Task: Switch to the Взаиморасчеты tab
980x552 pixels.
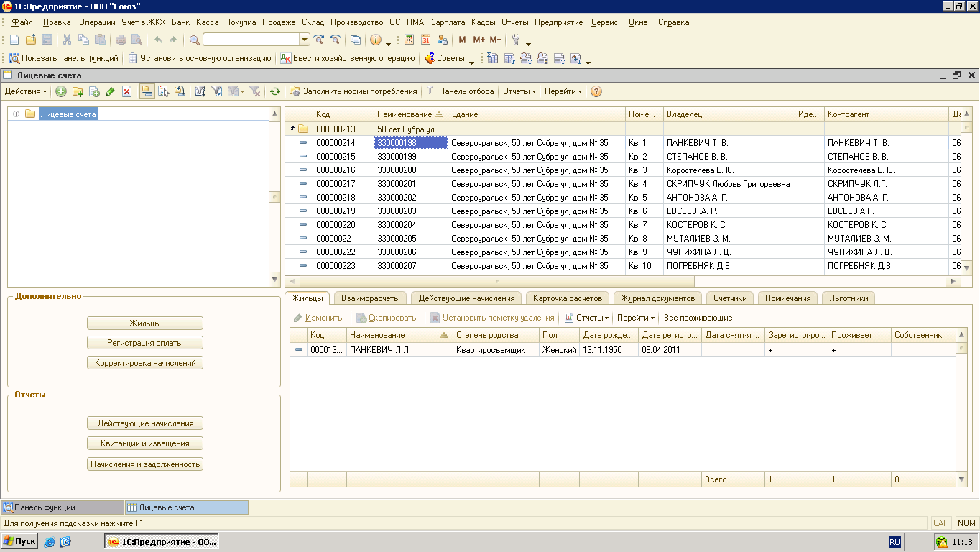Action: (x=369, y=298)
